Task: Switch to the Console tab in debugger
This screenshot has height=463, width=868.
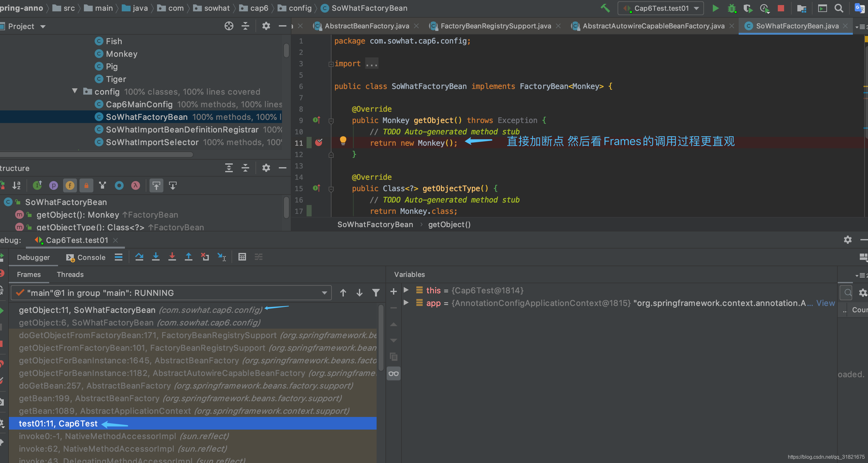Action: [85, 257]
